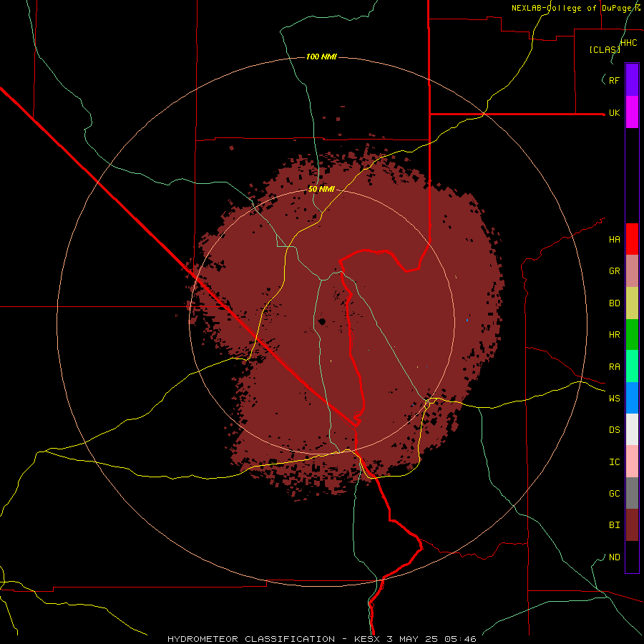Click the HYDROMETEOR CLASSIFICATION title text

pyautogui.click(x=251, y=639)
